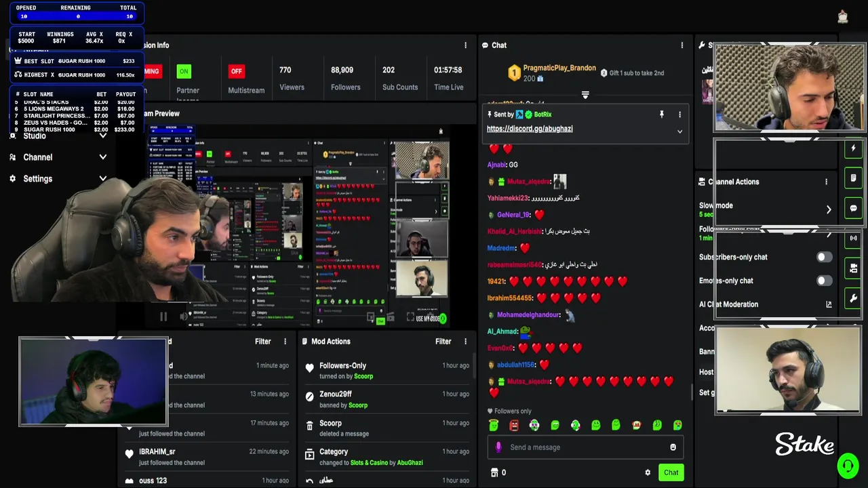Click chat username GeNeral_19

513,215
